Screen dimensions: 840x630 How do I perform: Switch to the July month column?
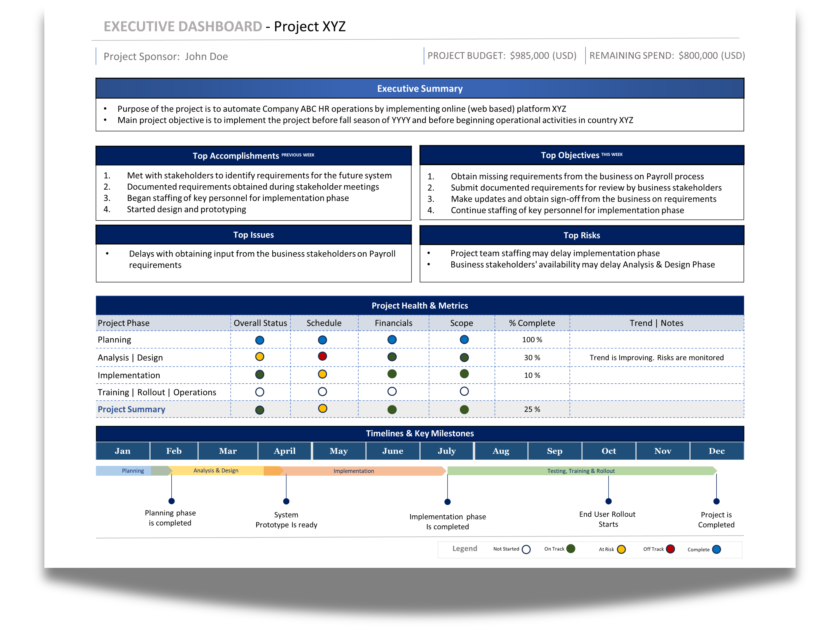click(447, 451)
